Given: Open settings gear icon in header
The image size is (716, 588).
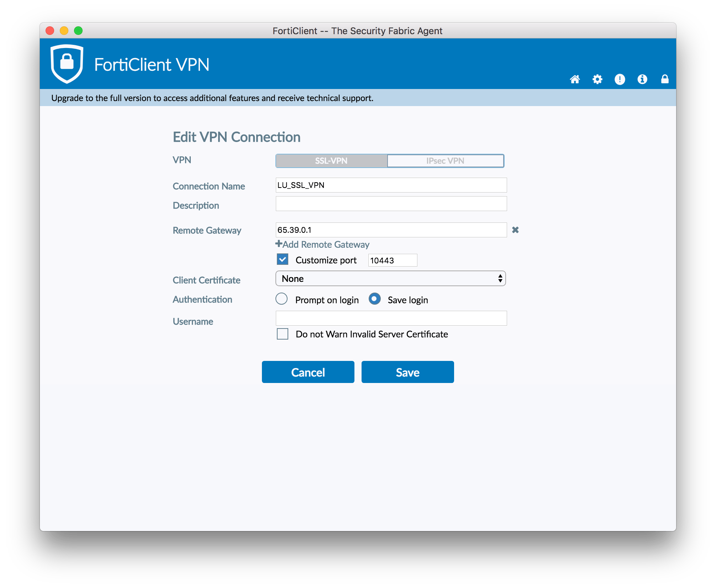Looking at the screenshot, I should (x=597, y=79).
